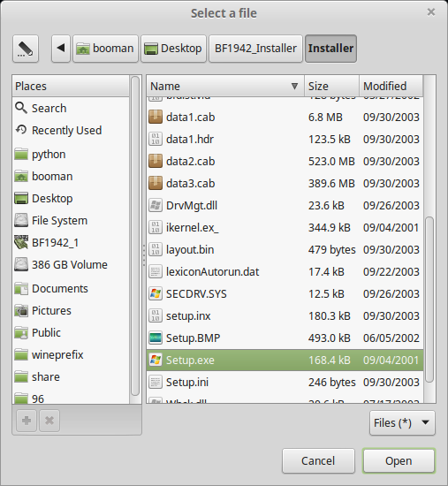
Task: Click the add bookmark plus button
Action: point(27,421)
